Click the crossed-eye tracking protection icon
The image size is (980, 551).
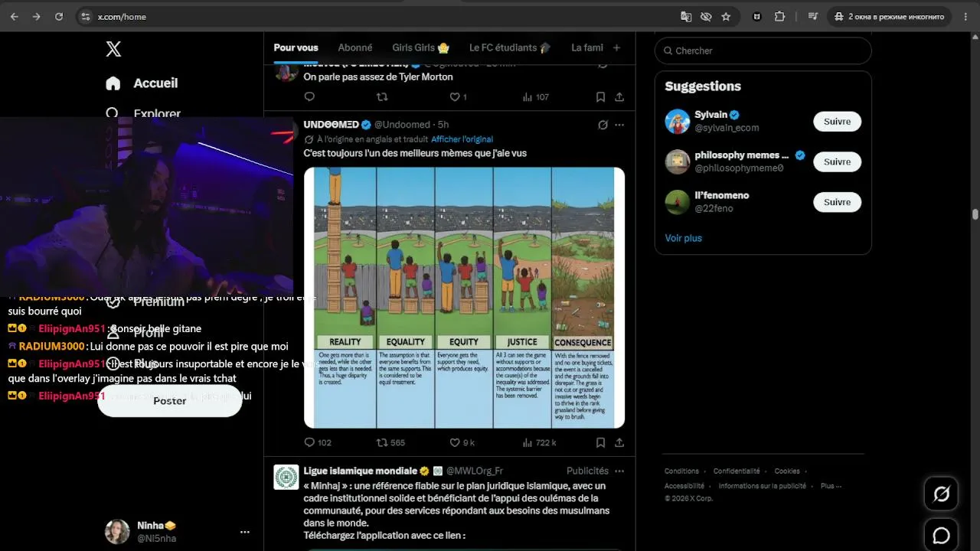[x=706, y=16]
